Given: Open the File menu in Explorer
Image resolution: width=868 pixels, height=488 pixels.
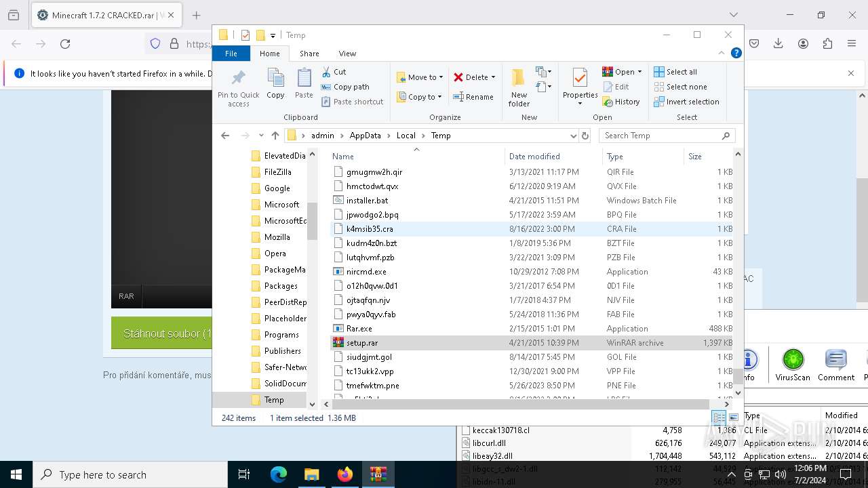Looking at the screenshot, I should [231, 54].
